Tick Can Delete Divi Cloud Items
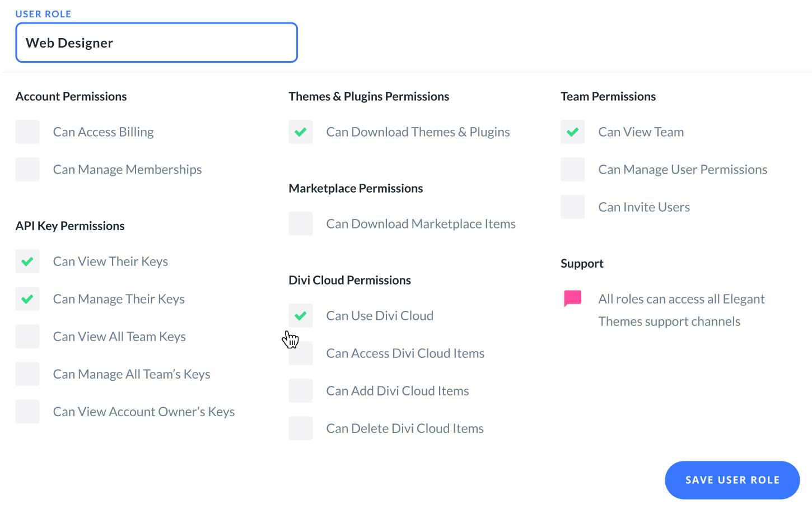This screenshot has height=513, width=812. tap(301, 428)
